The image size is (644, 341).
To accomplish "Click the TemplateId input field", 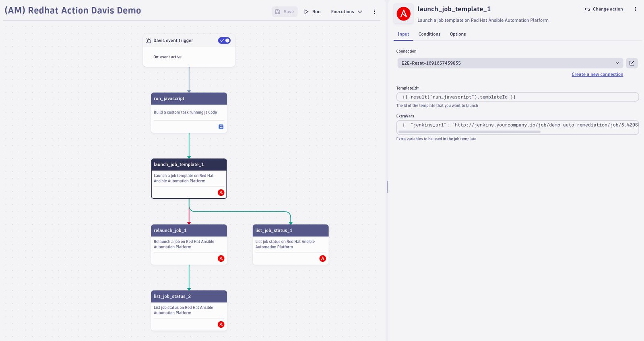I will (518, 97).
